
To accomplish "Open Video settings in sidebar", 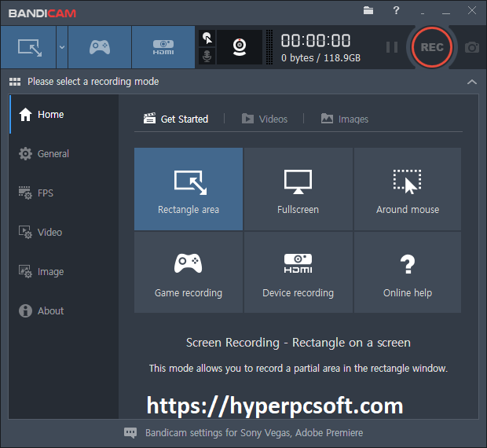I will click(x=64, y=233).
